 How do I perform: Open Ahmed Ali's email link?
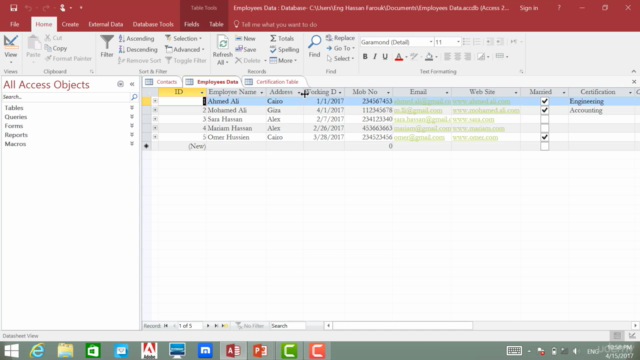(x=422, y=101)
